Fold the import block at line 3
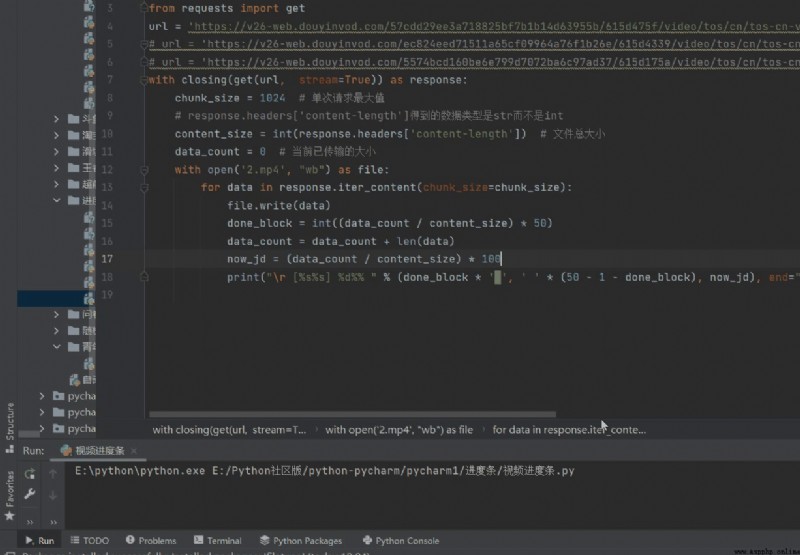Image resolution: width=800 pixels, height=555 pixels. pos(144,8)
